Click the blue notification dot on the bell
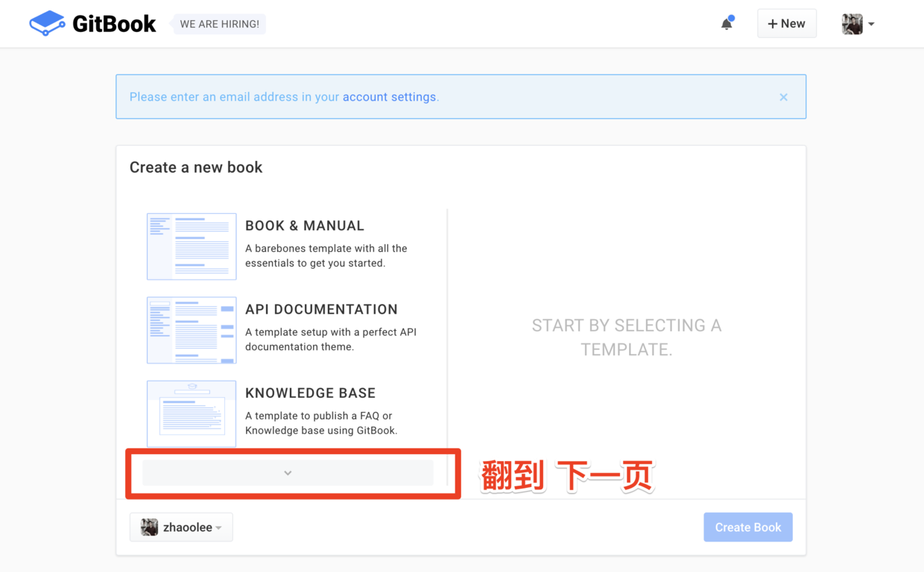Viewport: 924px width, 572px height. (x=732, y=16)
